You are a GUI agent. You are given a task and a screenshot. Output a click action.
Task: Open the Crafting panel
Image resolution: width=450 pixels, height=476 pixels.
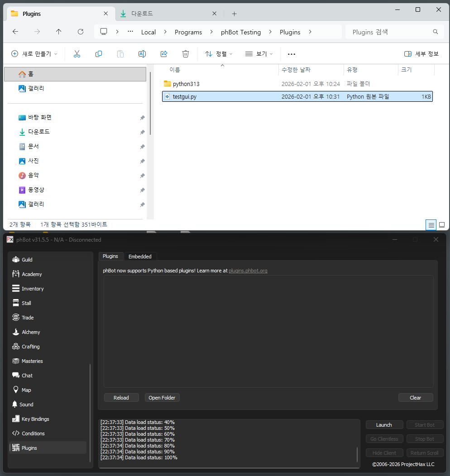[x=30, y=347]
